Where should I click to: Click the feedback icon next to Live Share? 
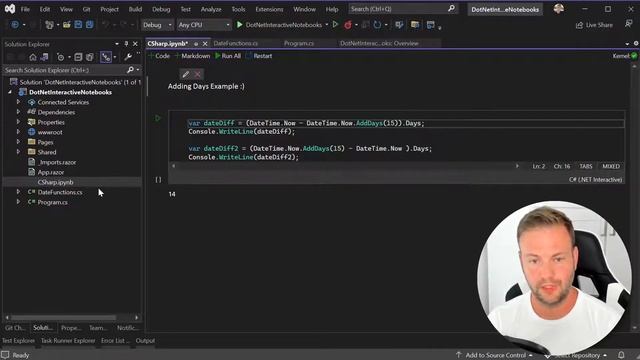pyautogui.click(x=629, y=24)
